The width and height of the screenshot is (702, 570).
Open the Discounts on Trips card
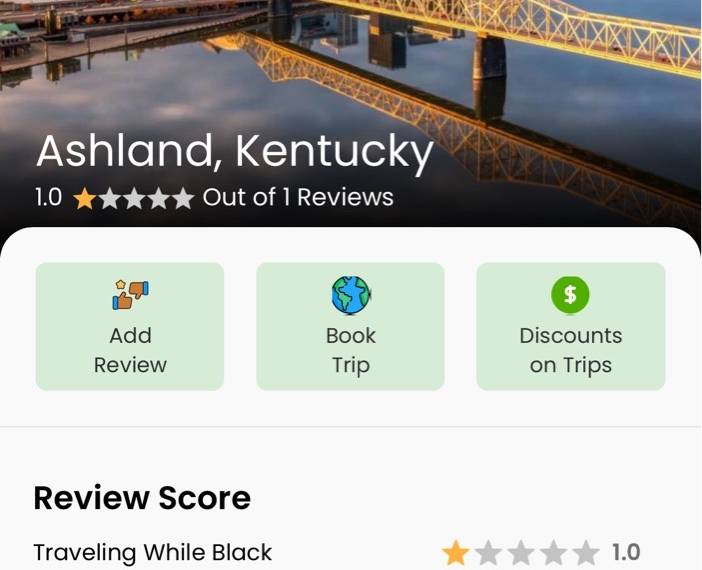point(571,326)
